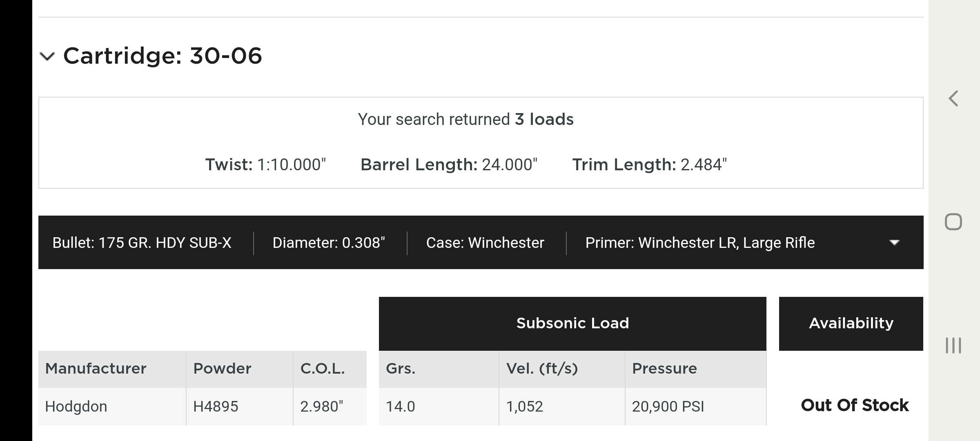This screenshot has width=980, height=441.
Task: Collapse the Cartridge: 30-06 section chevron
Action: [x=47, y=56]
